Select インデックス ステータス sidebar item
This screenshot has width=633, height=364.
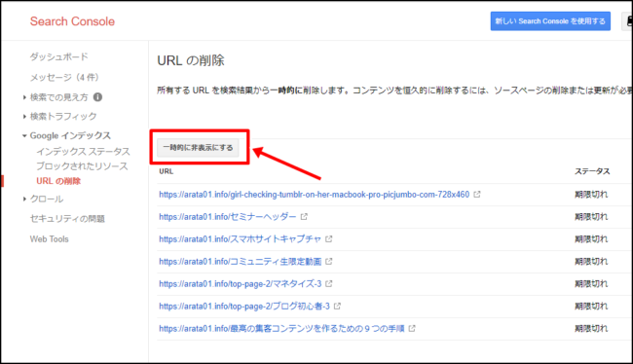(83, 151)
